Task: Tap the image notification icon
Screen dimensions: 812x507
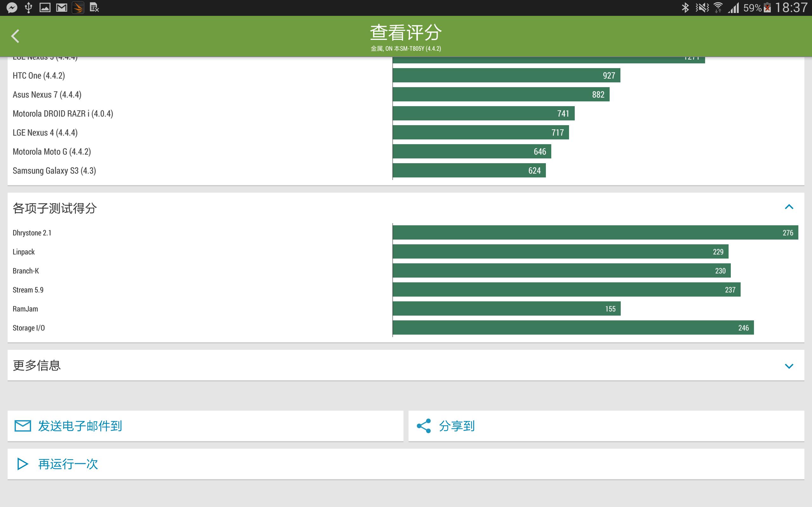Action: click(x=45, y=8)
